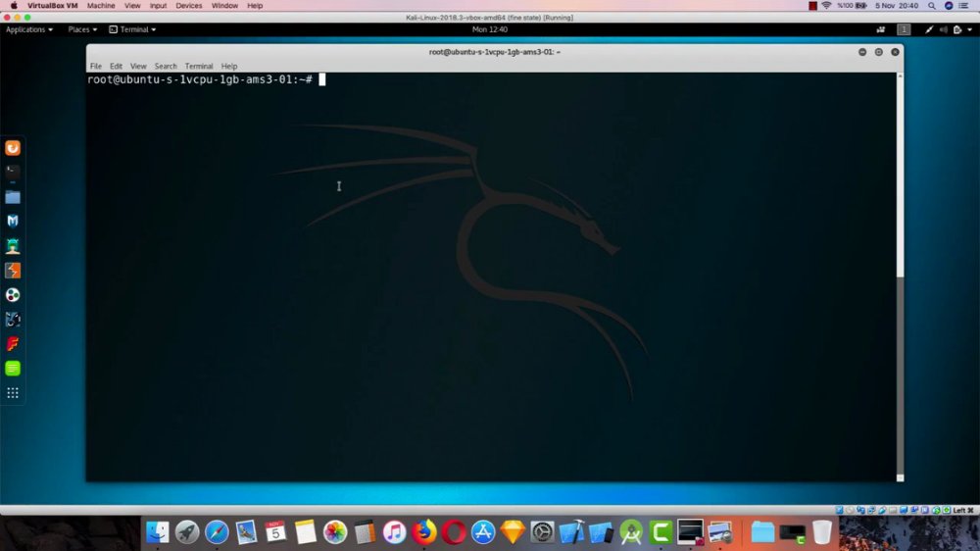Click the macOS Wi-Fi status icon
This screenshot has height=551, width=980.
point(826,6)
